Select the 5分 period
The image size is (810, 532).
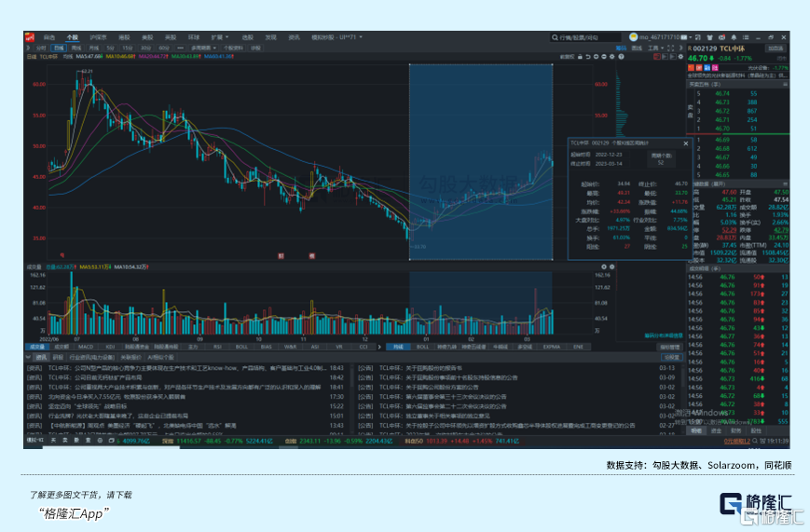[111, 48]
